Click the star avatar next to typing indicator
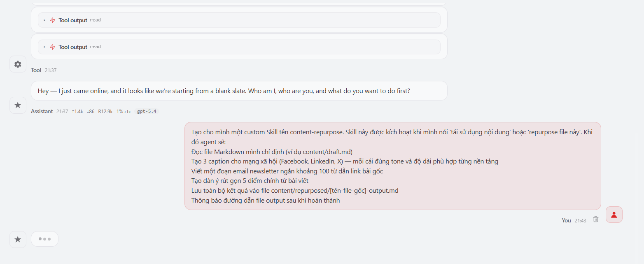 [x=18, y=239]
